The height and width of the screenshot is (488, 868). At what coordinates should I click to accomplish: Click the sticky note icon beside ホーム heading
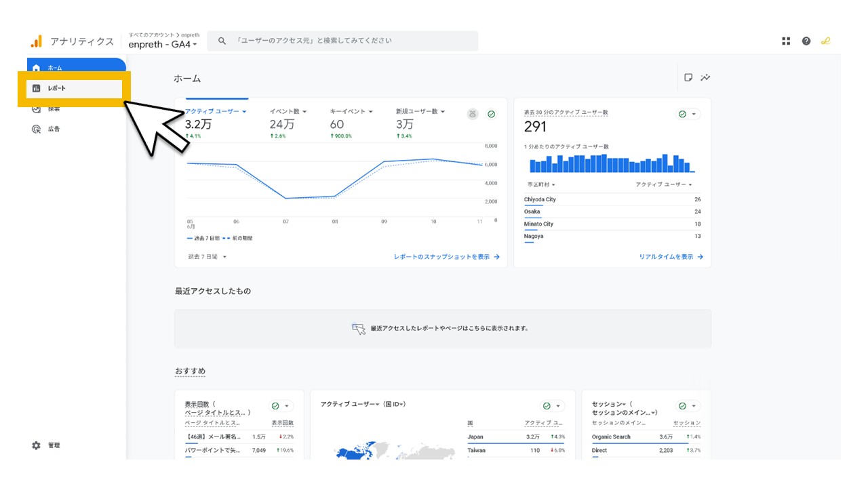tap(688, 78)
